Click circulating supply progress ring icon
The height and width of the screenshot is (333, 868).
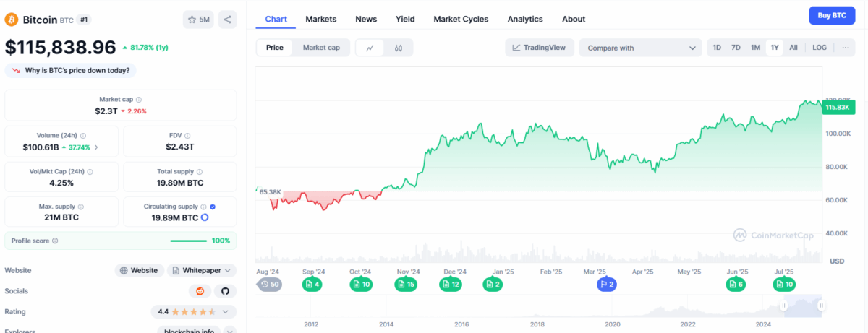[x=205, y=217]
